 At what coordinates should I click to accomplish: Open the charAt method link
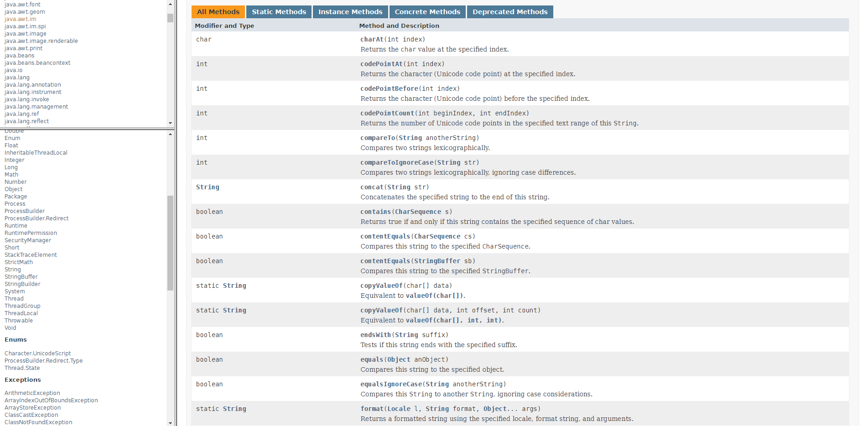pyautogui.click(x=372, y=39)
